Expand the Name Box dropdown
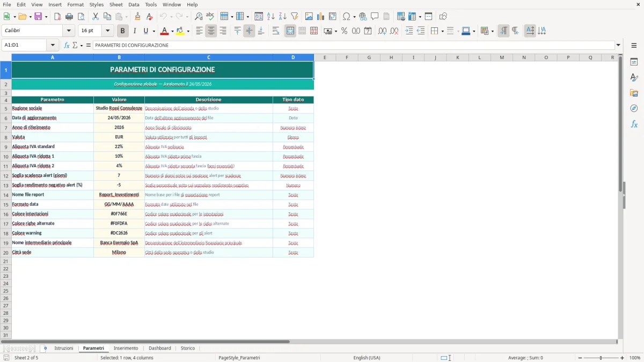Image resolution: width=644 pixels, height=362 pixels. [53, 45]
